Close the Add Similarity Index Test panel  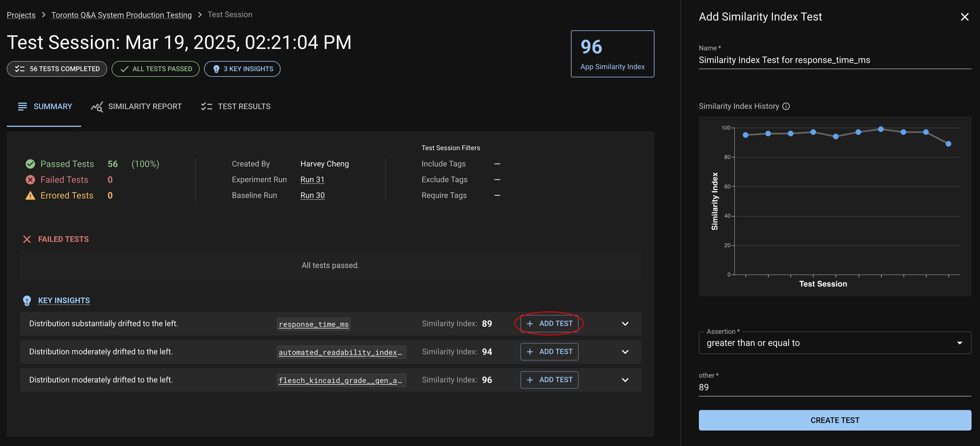[x=964, y=17]
